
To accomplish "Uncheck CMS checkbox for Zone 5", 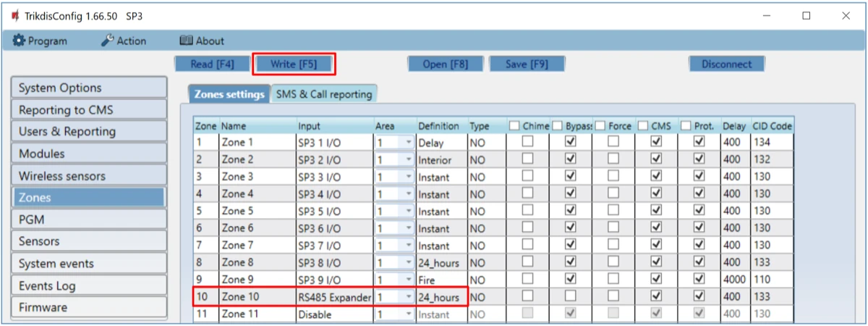I will tap(657, 211).
